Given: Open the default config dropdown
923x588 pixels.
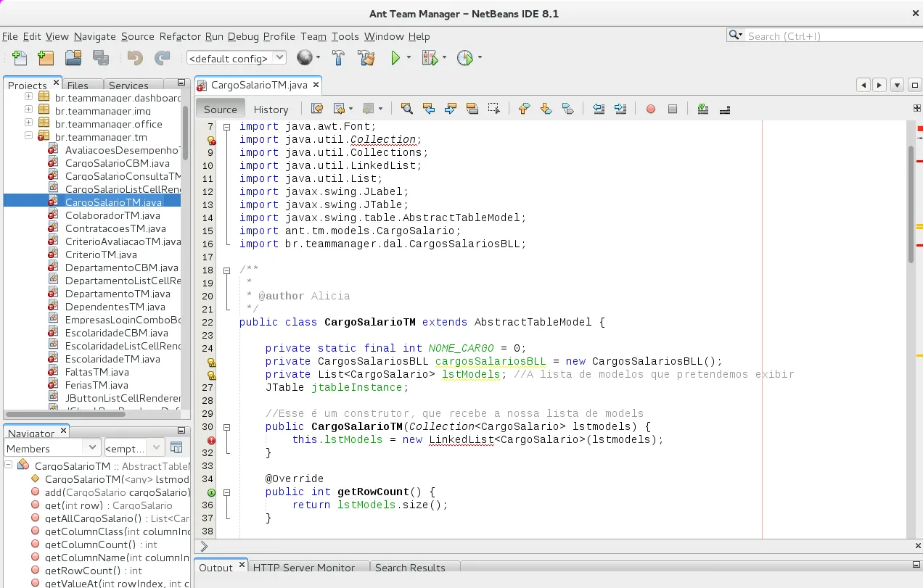Looking at the screenshot, I should click(x=237, y=58).
